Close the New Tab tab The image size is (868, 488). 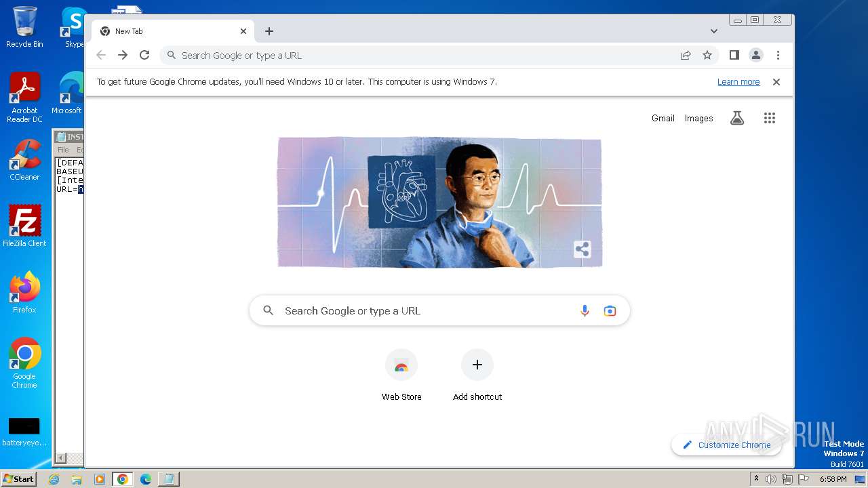[243, 31]
